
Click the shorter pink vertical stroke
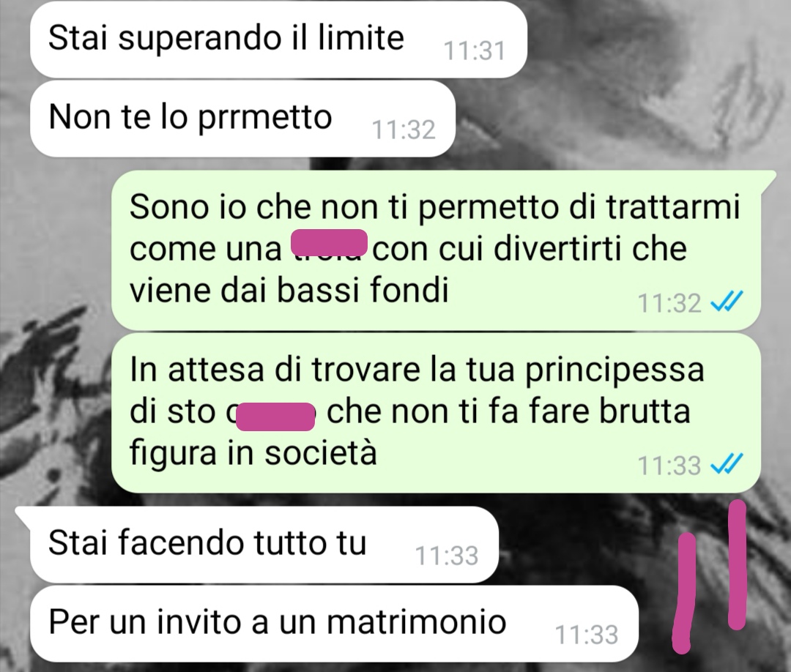[685, 592]
